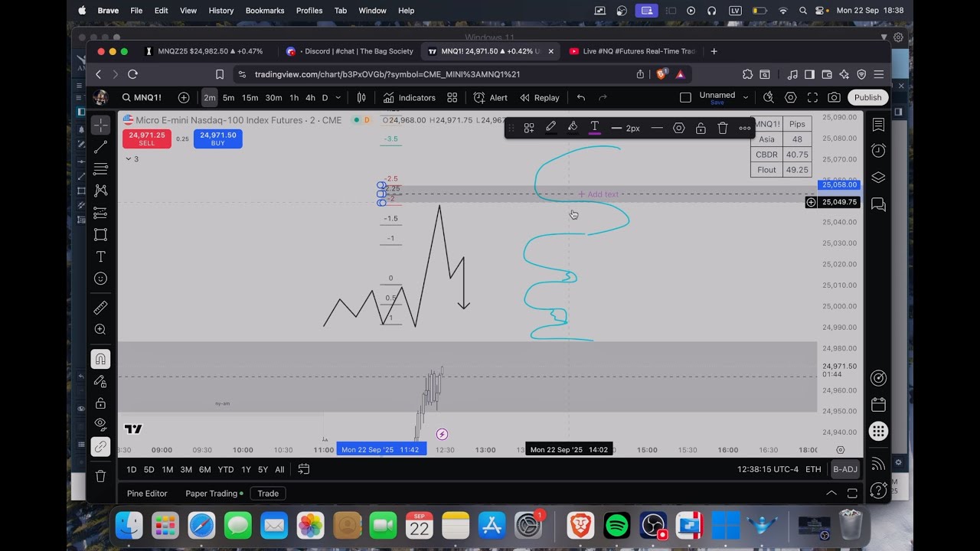Open chart settings hexagon icon in top bar
Image resolution: width=980 pixels, height=551 pixels.
tap(791, 98)
